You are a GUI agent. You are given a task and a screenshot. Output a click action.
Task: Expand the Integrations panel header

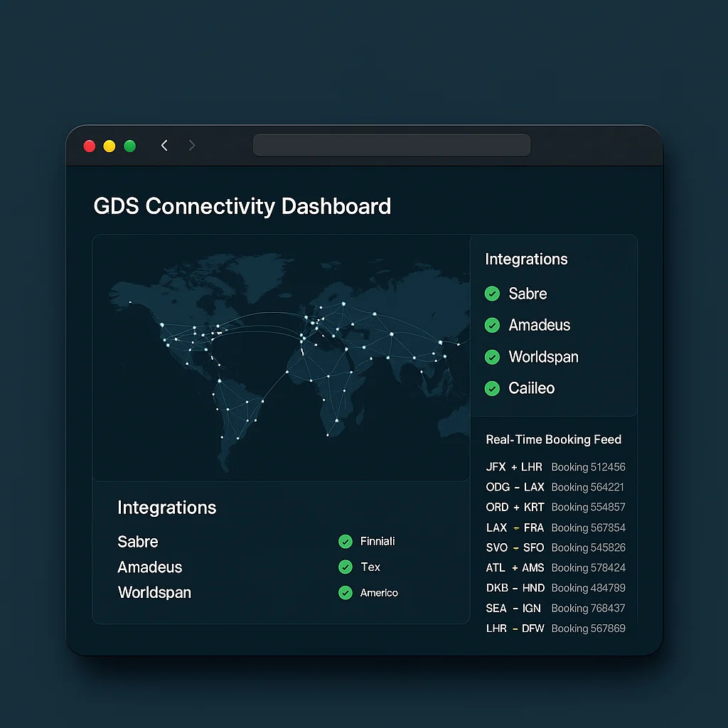[526, 259]
